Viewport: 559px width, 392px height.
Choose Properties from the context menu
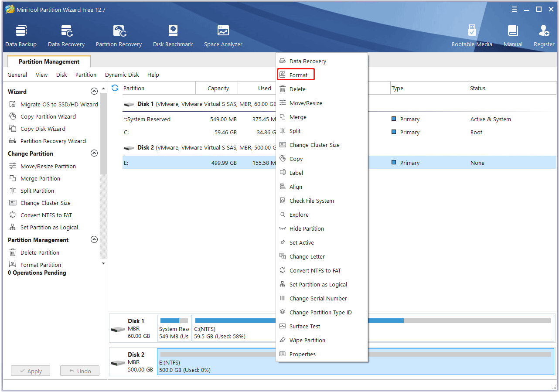322,354
